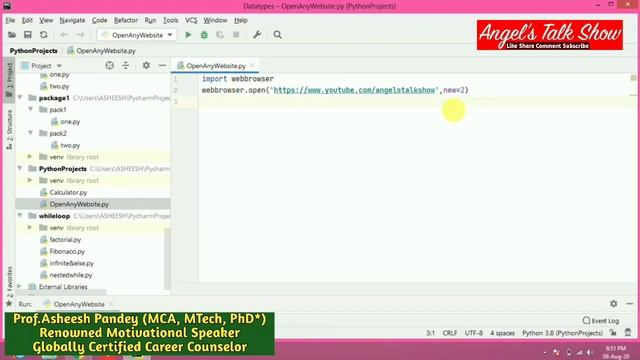This screenshot has height=360, width=640.
Task: Select infinite&else.py in project tree
Action: (71, 263)
